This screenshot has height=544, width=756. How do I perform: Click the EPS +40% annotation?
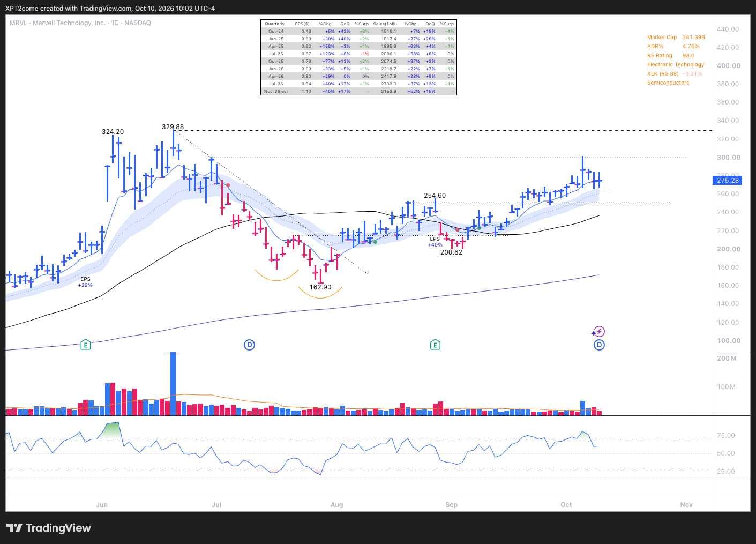pos(435,242)
